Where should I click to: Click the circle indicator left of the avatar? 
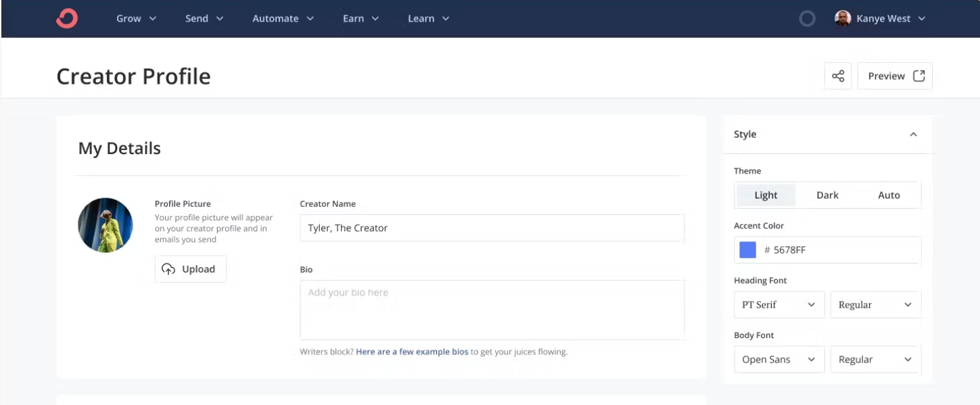(x=808, y=18)
